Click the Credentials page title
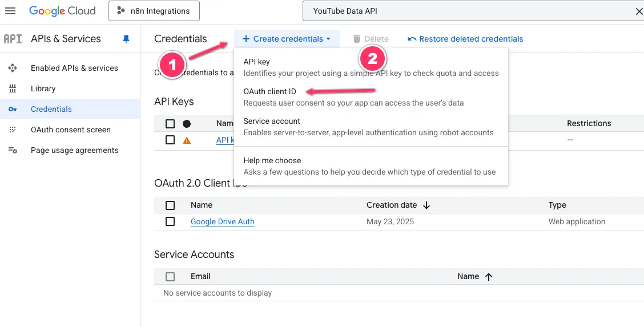 click(181, 39)
